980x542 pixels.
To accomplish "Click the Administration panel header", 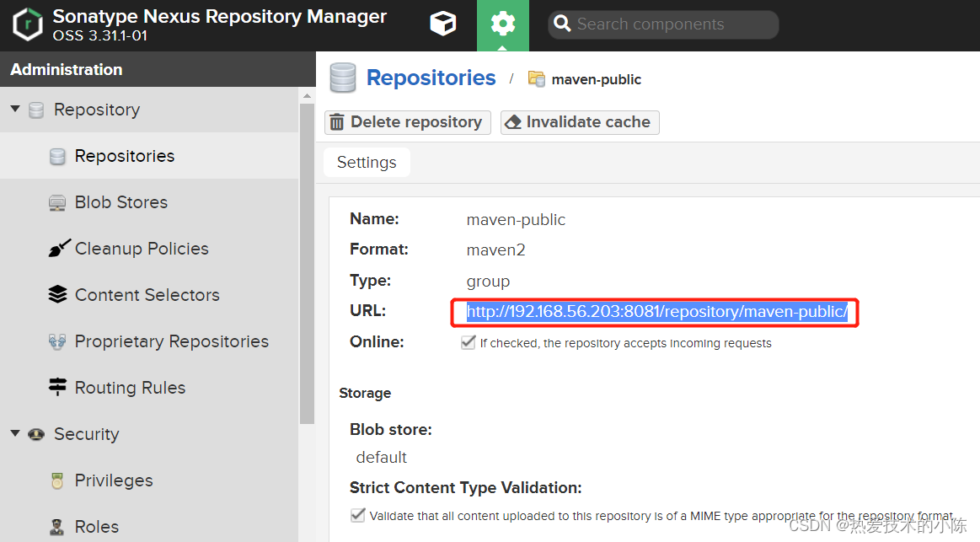I will pos(158,69).
